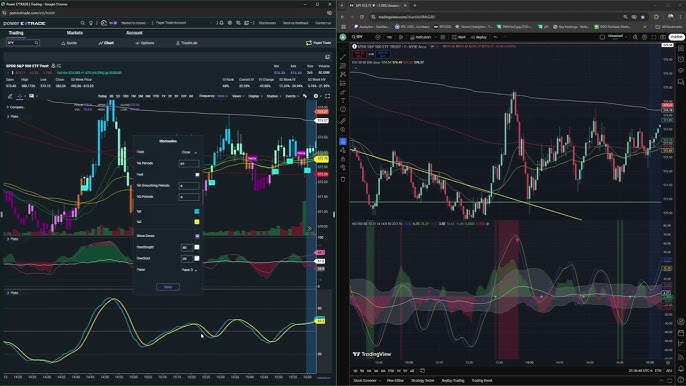Open the Stock Screener bottom tab

[x=365, y=380]
